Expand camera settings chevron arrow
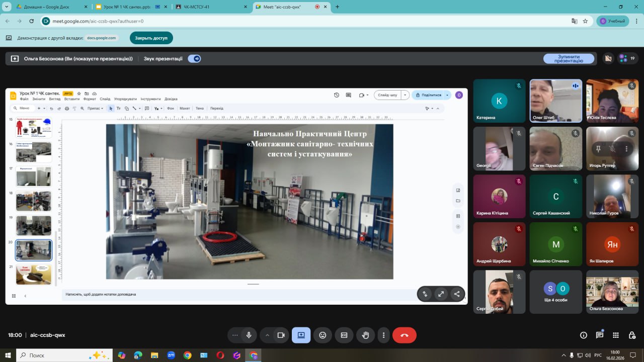This screenshot has width=644, height=362. tap(267, 335)
